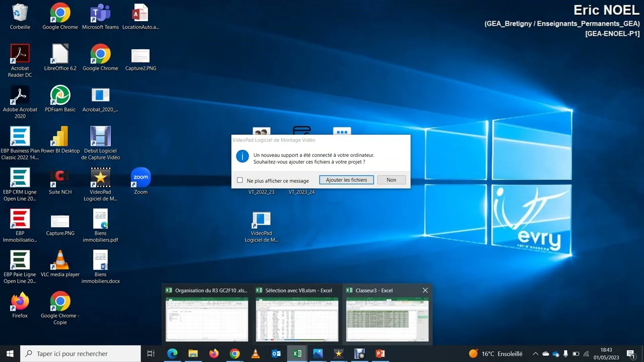Click the Excel taskbar icon
Screen dimensions: 644x362
pyautogui.click(x=297, y=353)
